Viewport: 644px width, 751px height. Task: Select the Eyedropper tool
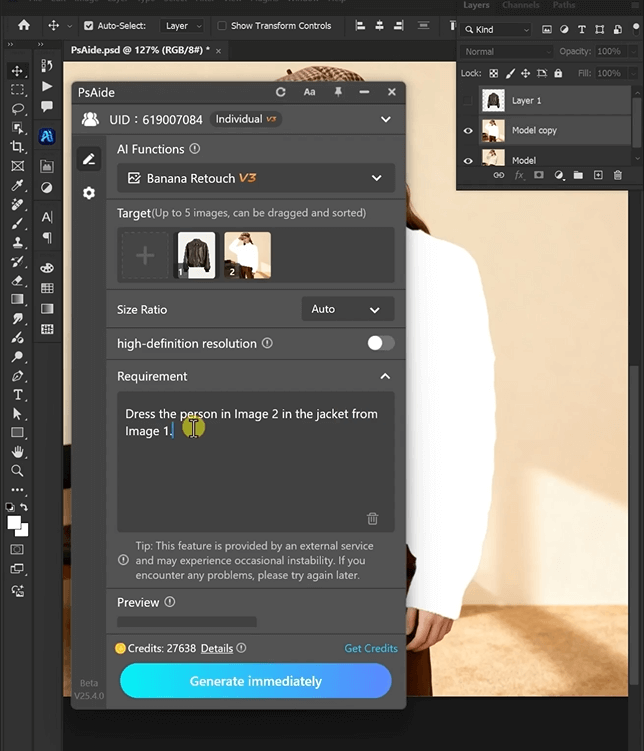click(x=17, y=185)
